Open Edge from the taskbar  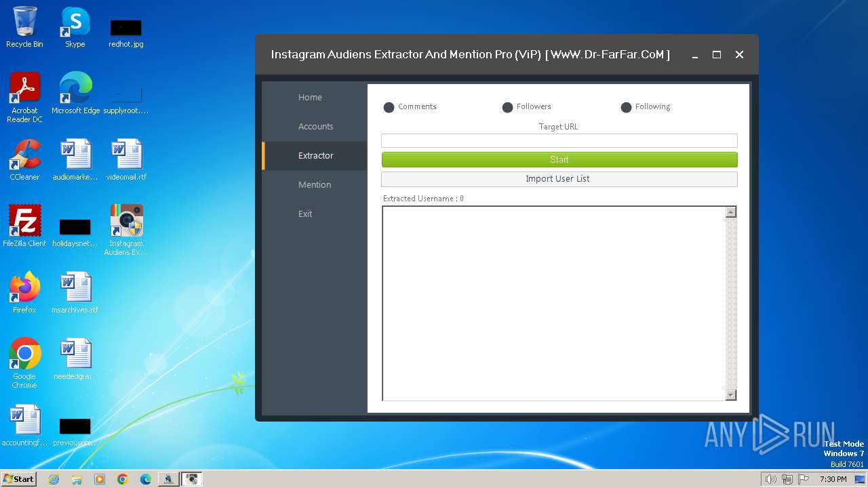[146, 479]
